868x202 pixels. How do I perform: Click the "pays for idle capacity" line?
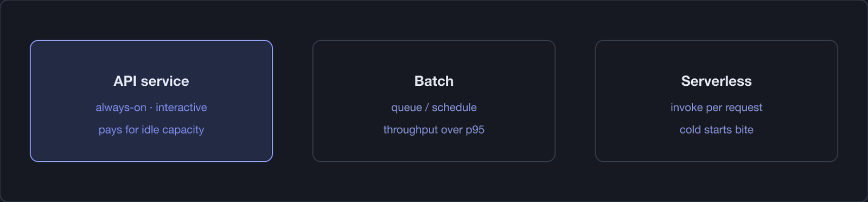coord(151,130)
